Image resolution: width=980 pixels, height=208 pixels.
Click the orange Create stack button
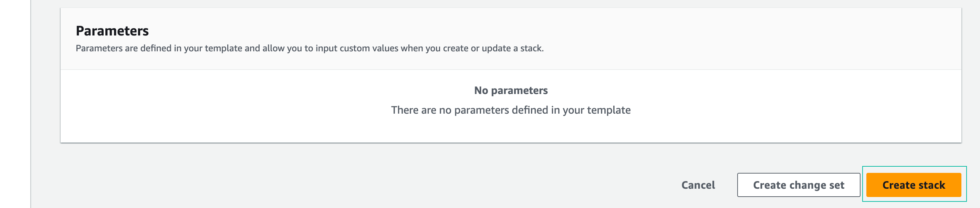click(913, 185)
